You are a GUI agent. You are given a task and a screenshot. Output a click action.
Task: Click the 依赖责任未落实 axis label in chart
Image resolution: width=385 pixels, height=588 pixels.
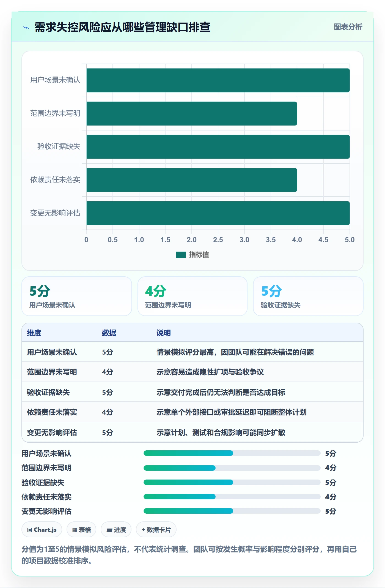coord(55,180)
